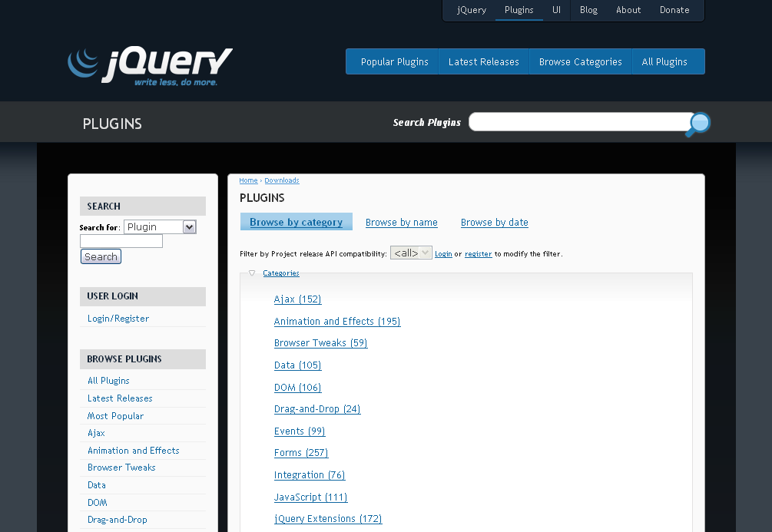Open the Animation and Effects (195) category
The image size is (772, 532).
336,322
